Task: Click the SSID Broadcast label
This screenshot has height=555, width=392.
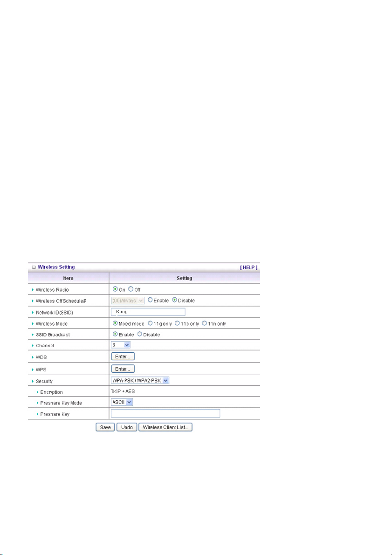Action: (53, 335)
